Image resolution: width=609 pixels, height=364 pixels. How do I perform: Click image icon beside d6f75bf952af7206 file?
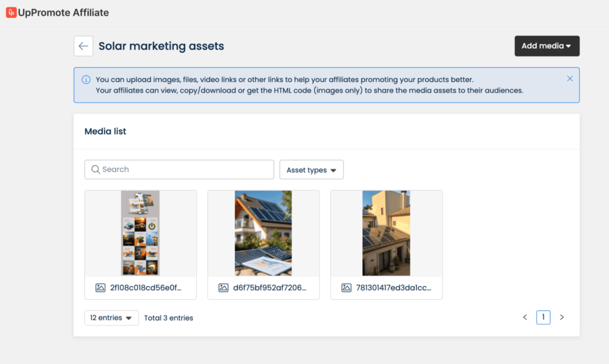tap(224, 288)
